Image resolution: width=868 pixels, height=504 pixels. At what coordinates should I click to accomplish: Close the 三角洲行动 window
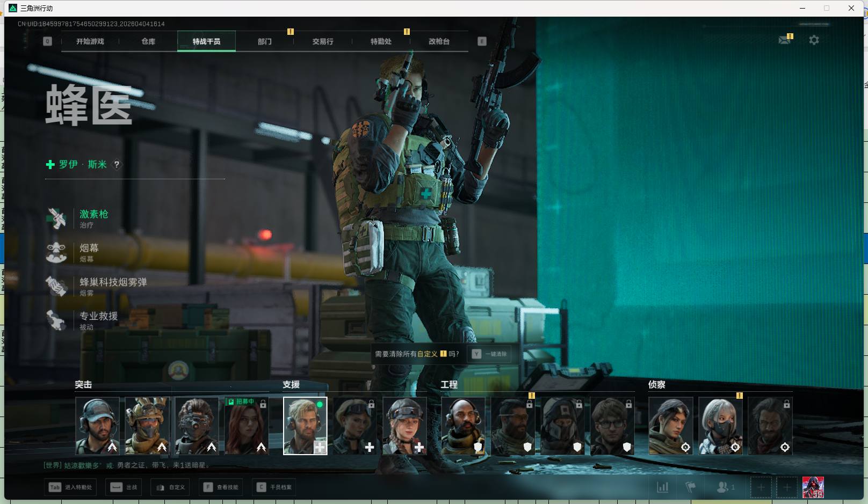(851, 8)
